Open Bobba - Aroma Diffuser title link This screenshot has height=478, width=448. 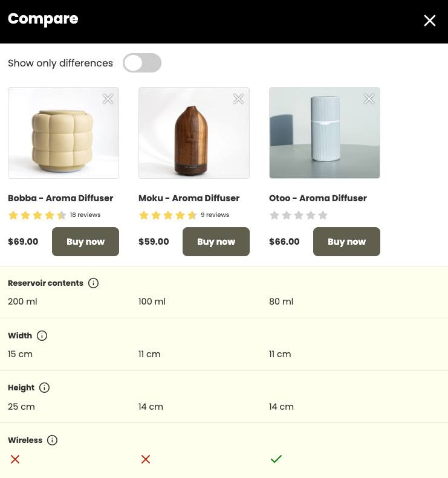60,198
